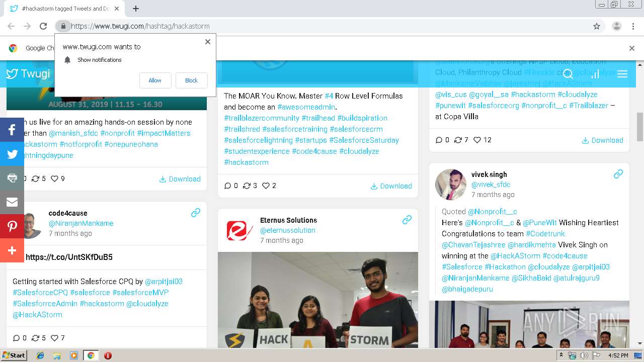Viewport: 644px width, 362px height.
Task: Open @eternussolution profile link
Action: 288,230
